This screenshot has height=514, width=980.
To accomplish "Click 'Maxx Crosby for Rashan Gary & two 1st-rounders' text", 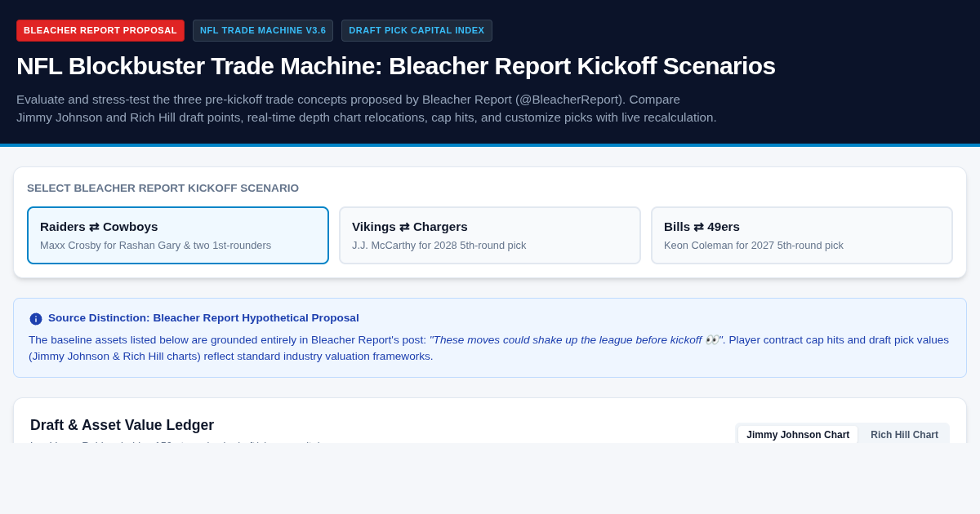I will (x=155, y=245).
